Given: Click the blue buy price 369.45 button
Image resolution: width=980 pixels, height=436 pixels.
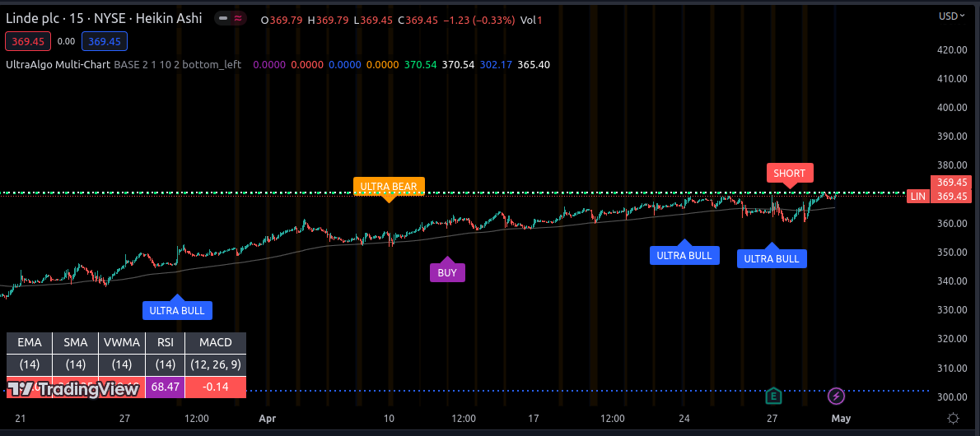Looking at the screenshot, I should [105, 41].
